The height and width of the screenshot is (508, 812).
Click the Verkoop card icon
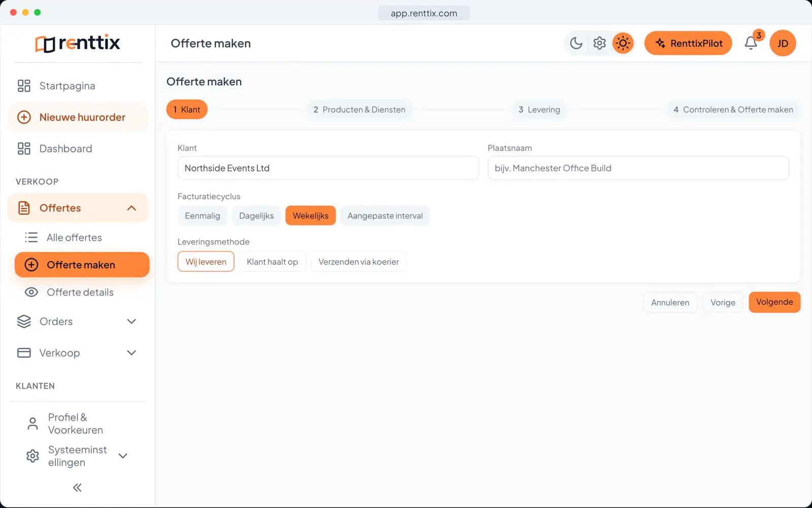pyautogui.click(x=24, y=353)
